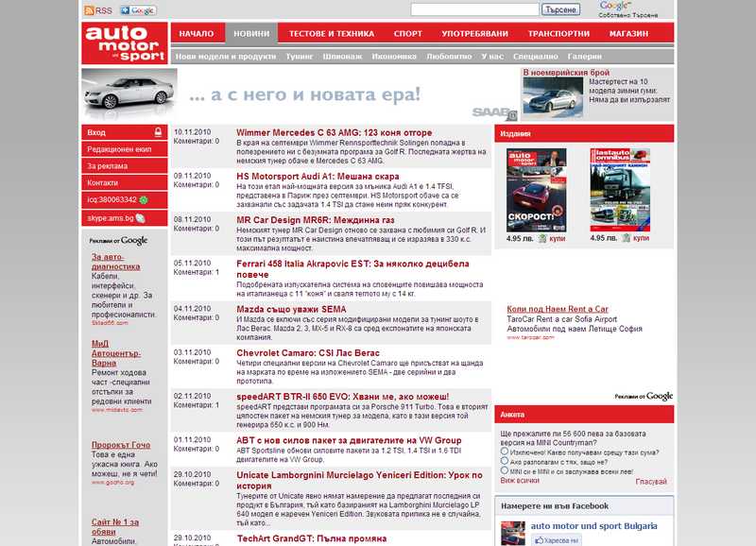Click the Търсене search button
This screenshot has width=756, height=546.
click(x=560, y=9)
